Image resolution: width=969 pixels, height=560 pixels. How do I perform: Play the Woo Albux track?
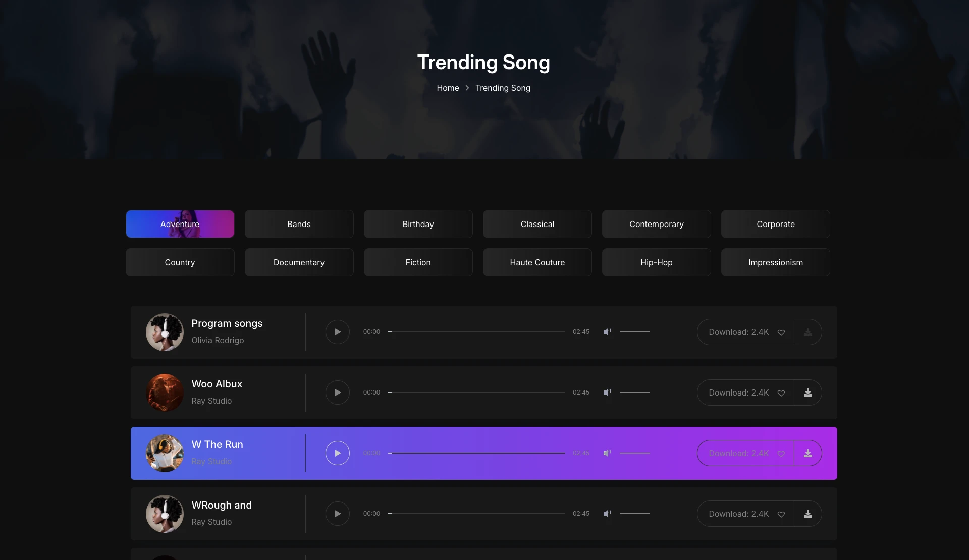tap(338, 393)
